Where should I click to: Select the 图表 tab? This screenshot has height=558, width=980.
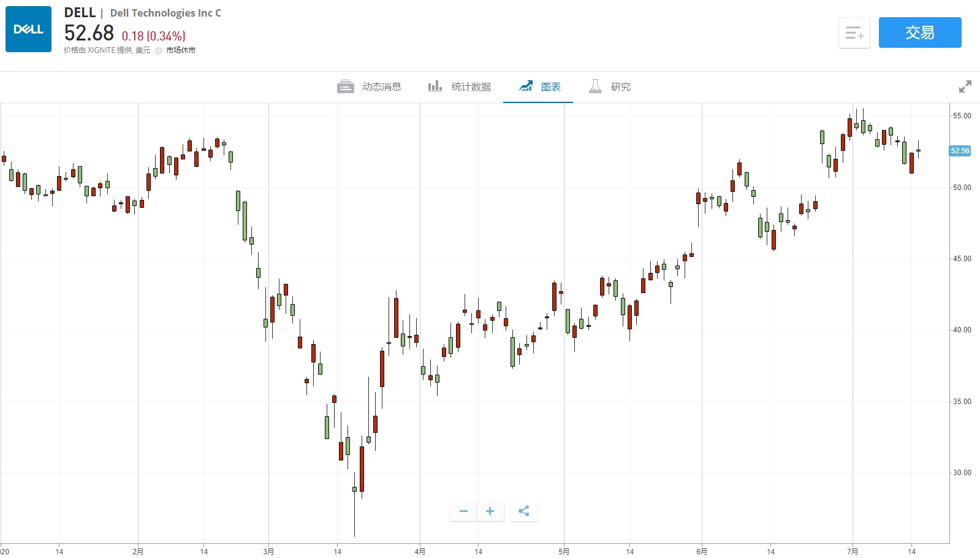click(550, 87)
